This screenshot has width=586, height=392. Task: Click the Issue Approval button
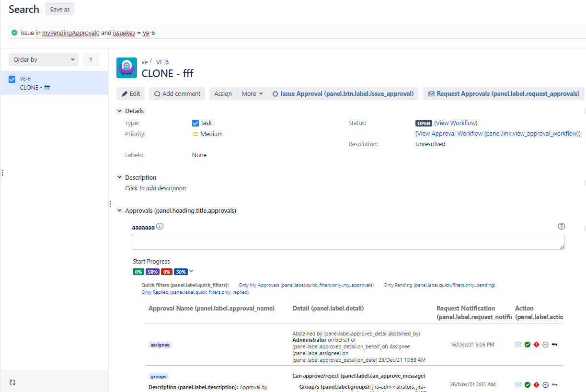[x=343, y=94]
